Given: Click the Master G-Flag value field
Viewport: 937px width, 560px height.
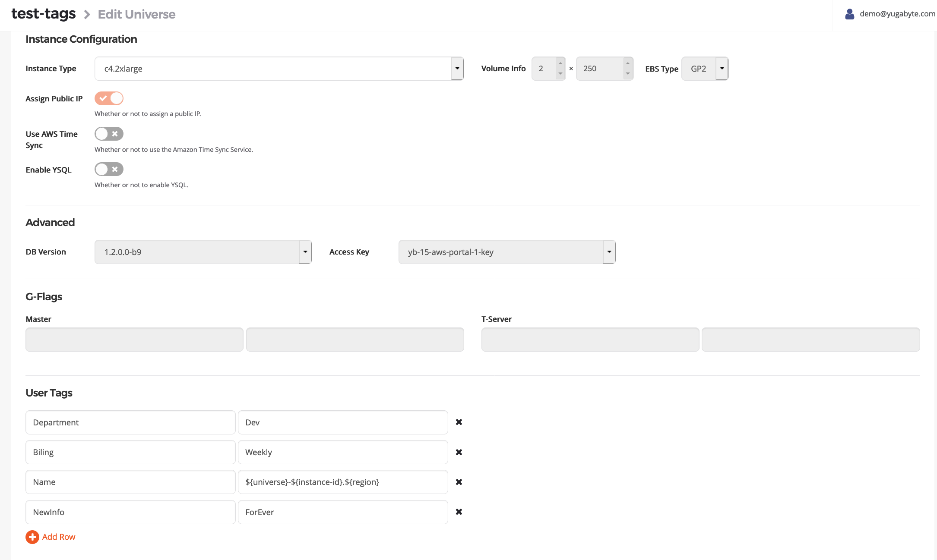Looking at the screenshot, I should [355, 340].
